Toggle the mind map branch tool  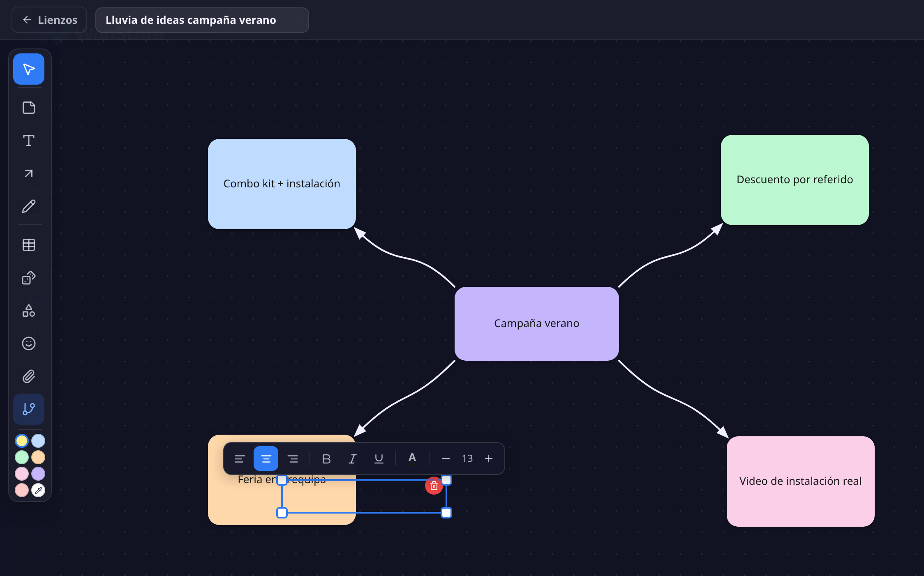[x=29, y=409]
